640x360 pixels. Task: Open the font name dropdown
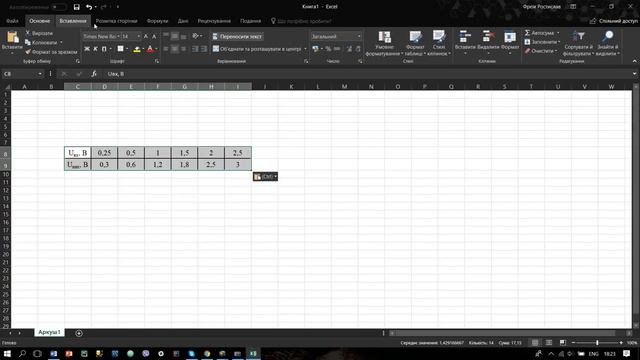[x=118, y=36]
